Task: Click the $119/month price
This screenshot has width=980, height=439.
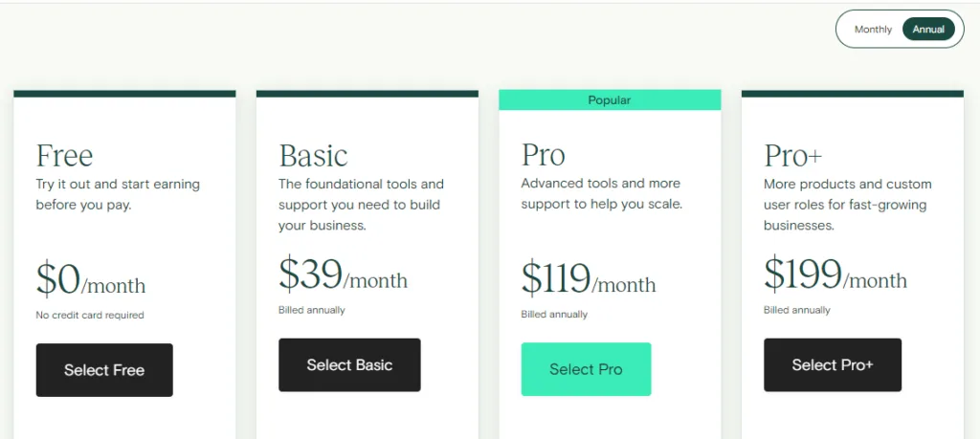Action: [589, 279]
